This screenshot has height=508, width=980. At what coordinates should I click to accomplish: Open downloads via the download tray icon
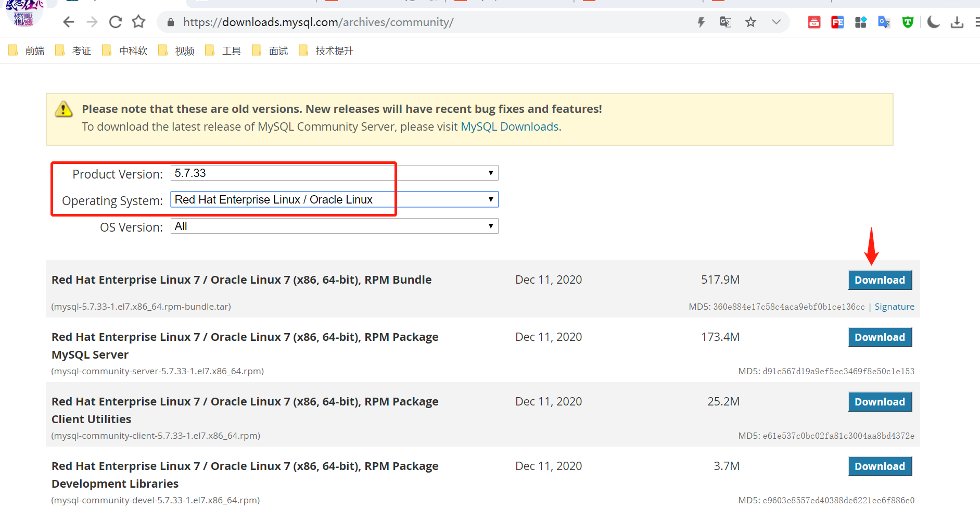pos(957,22)
